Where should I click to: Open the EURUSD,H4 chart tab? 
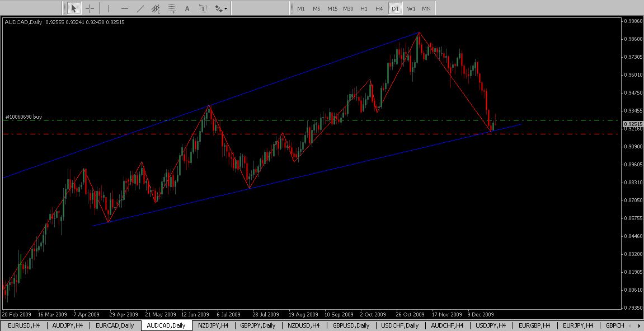click(x=23, y=325)
